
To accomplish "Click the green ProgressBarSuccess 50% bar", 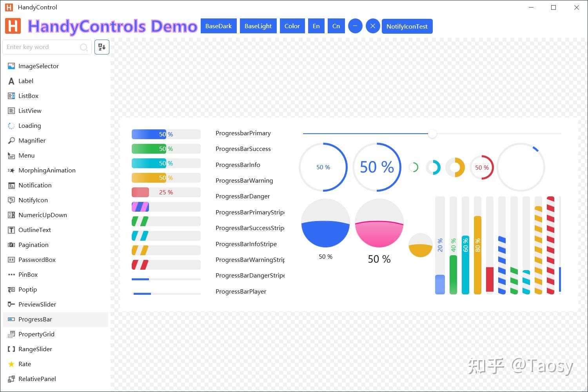I will pyautogui.click(x=166, y=149).
